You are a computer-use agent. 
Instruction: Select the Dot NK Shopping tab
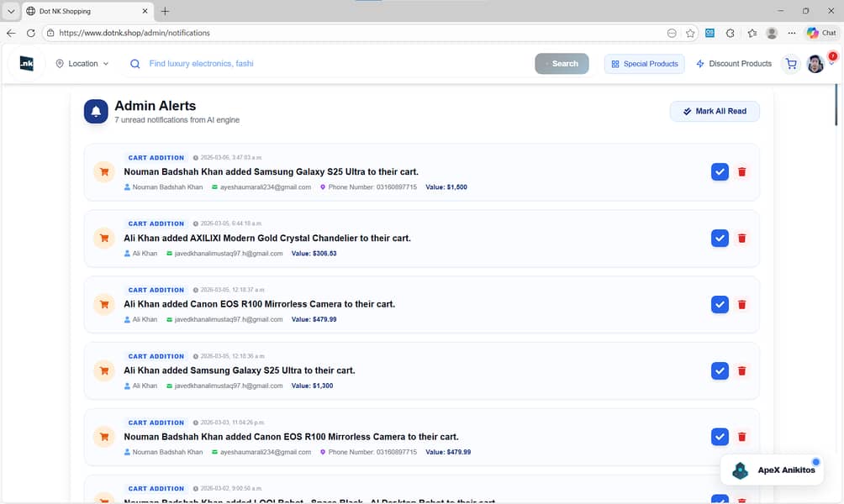87,11
